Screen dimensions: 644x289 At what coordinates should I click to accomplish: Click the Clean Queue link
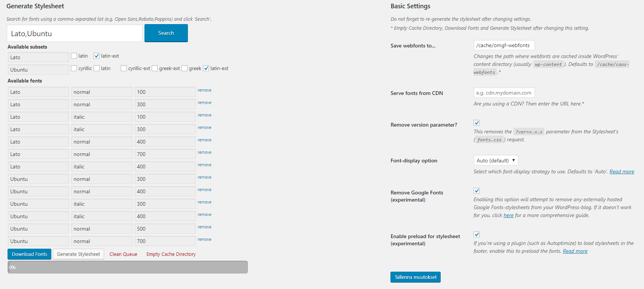click(x=123, y=254)
